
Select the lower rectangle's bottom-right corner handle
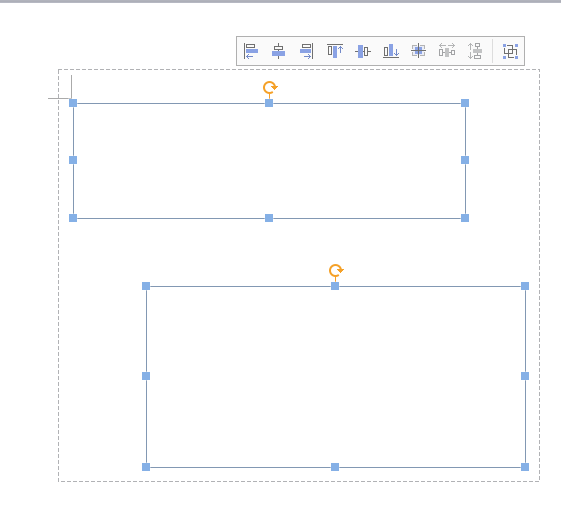click(525, 467)
